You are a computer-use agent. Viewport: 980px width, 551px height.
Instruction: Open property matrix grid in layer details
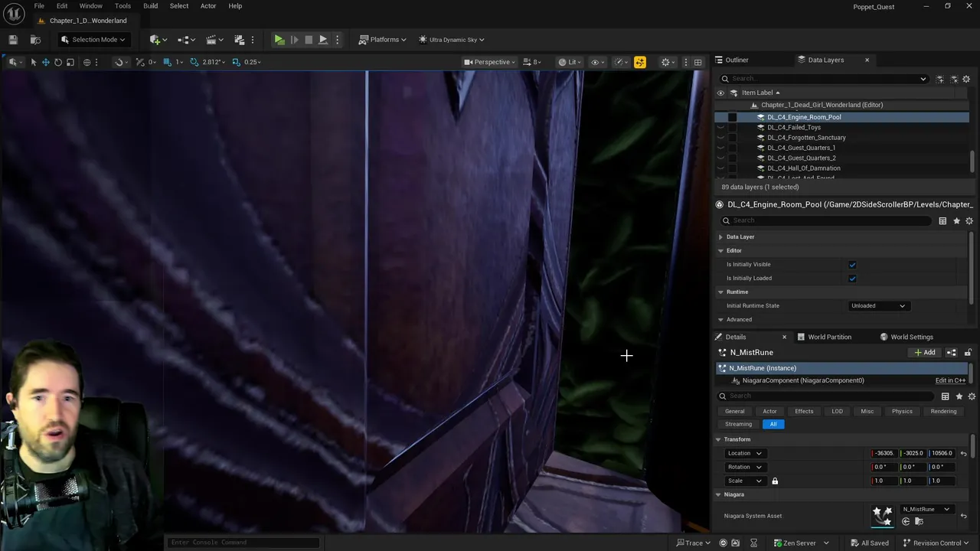942,221
